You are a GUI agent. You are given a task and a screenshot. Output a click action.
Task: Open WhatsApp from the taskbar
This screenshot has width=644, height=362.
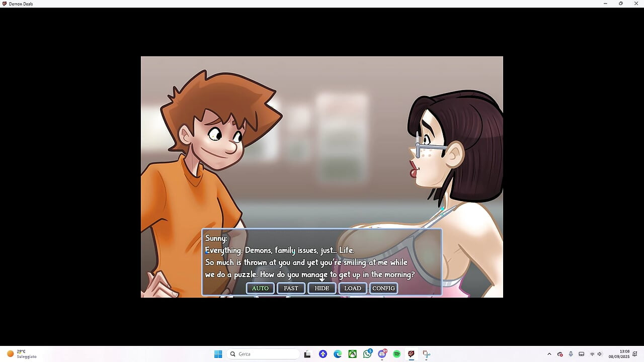point(367,354)
